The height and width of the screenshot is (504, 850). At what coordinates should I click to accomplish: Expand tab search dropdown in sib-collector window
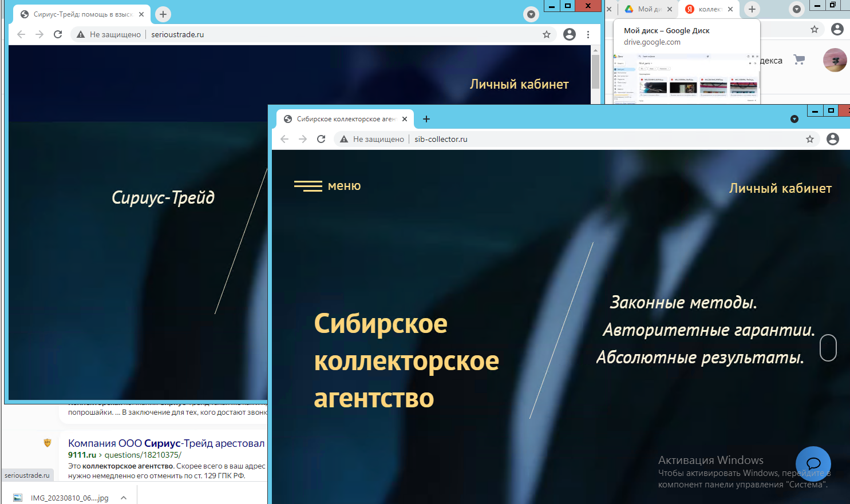coord(794,119)
